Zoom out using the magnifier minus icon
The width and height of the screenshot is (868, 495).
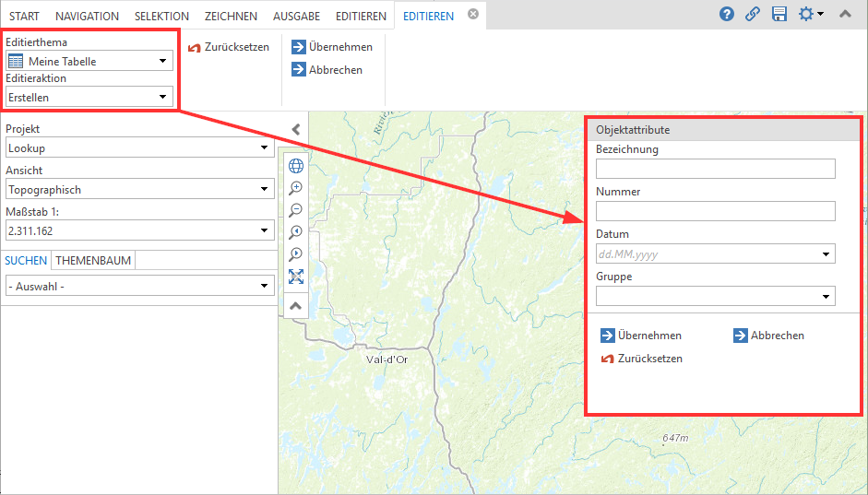pos(296,210)
